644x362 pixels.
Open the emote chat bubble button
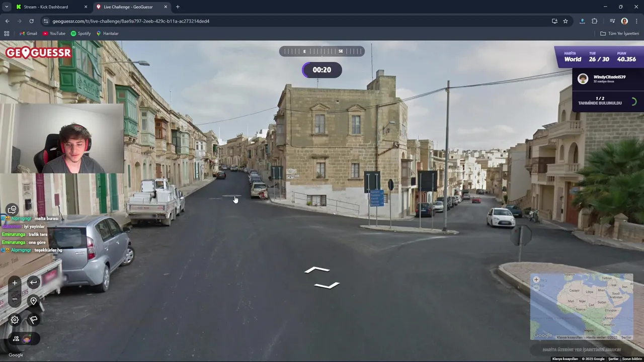(x=13, y=209)
